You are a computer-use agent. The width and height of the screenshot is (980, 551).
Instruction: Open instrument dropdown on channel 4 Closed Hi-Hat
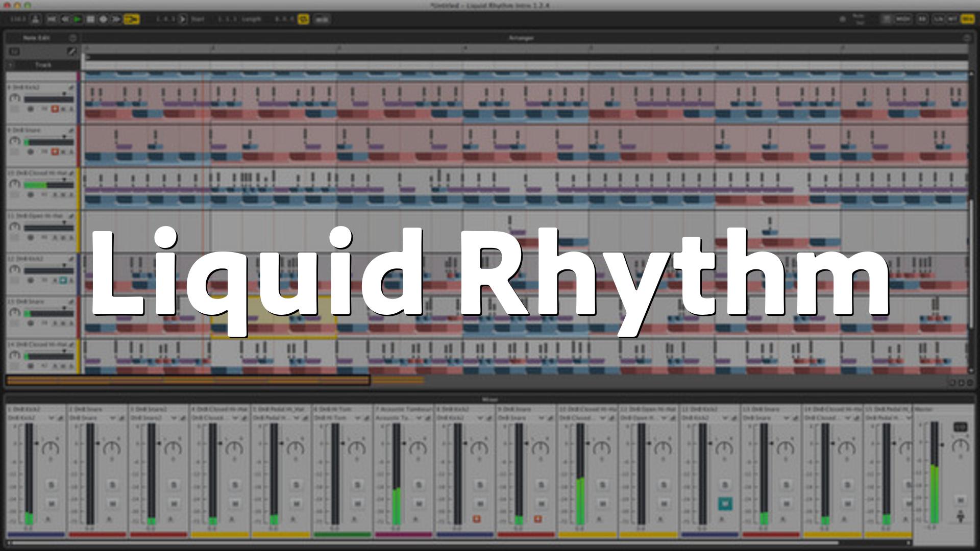(x=235, y=418)
